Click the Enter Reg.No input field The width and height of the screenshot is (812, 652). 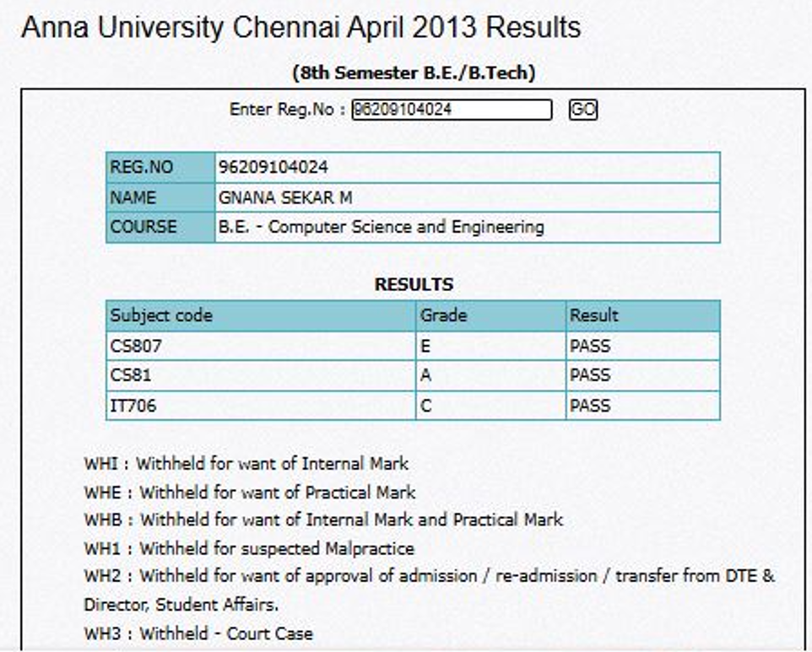pos(452,110)
